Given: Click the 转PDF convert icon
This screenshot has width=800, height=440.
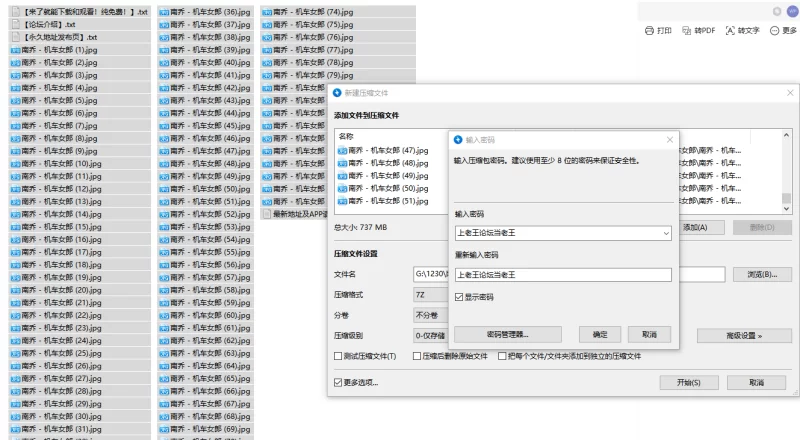Looking at the screenshot, I should pos(687,31).
